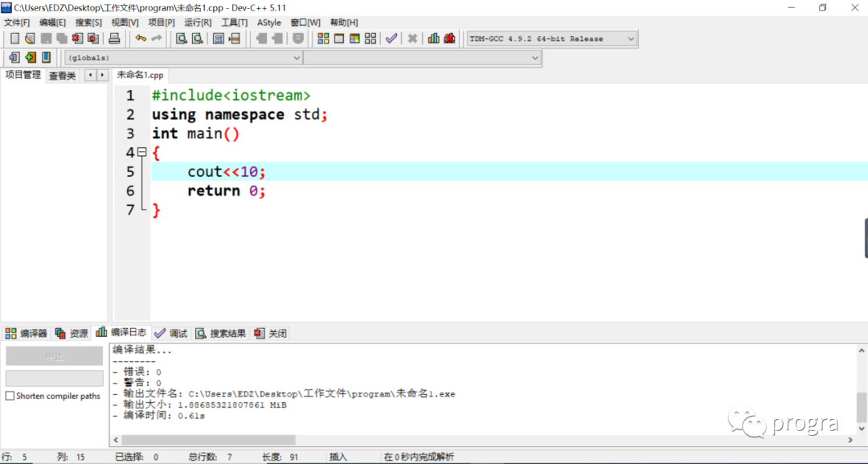Switch to the 资源 bottom tab
This screenshot has width=868, height=464.
72,334
